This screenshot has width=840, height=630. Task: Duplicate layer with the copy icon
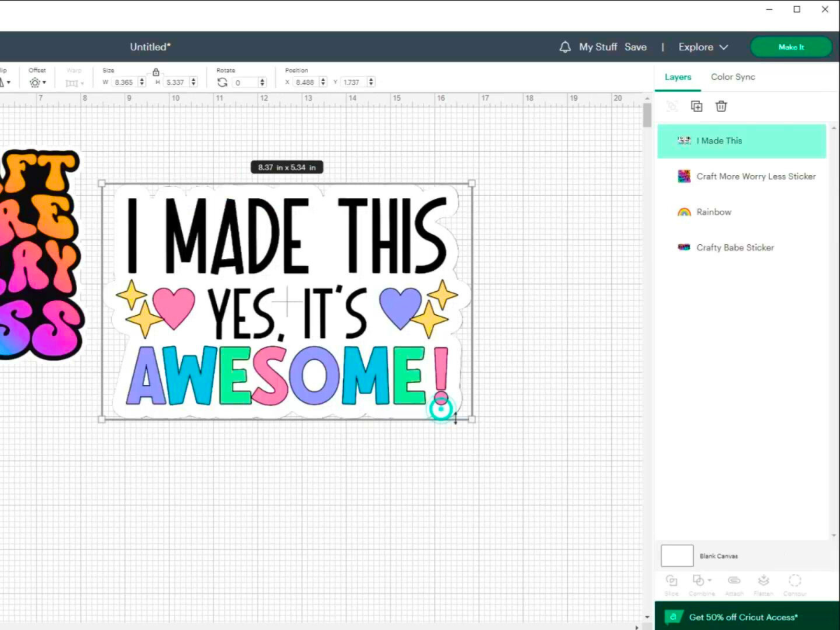tap(696, 106)
